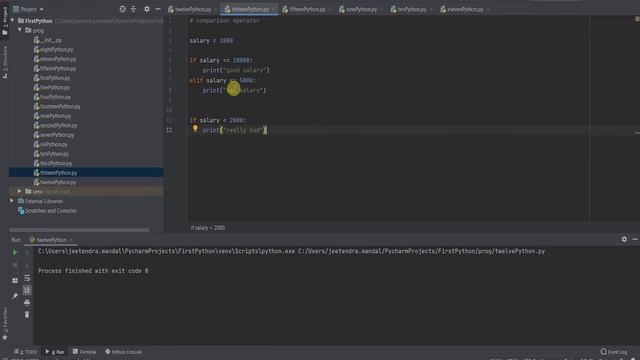
Task: Click the 'Process finished with exit code 0' line
Action: pyautogui.click(x=93, y=271)
